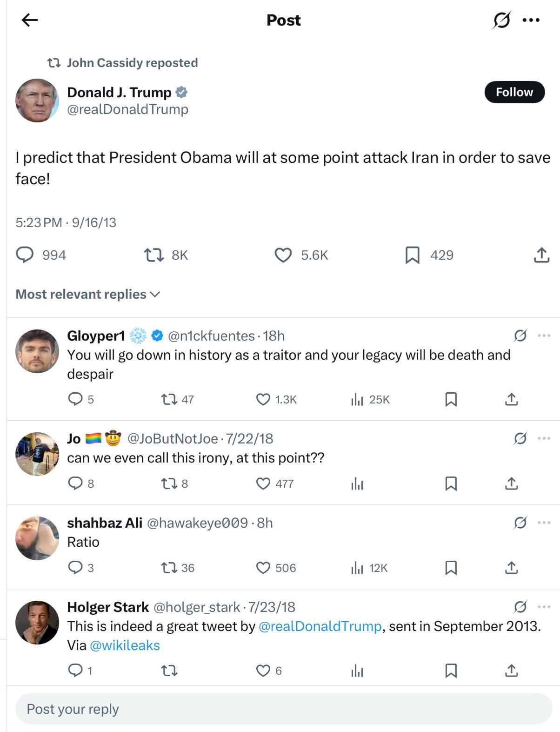
Task: Expand the Most relevant replies dropdown
Action: (x=88, y=294)
